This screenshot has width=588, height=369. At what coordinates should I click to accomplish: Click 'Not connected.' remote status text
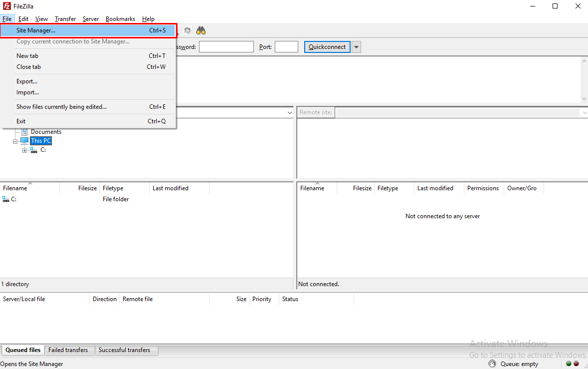[x=318, y=284]
